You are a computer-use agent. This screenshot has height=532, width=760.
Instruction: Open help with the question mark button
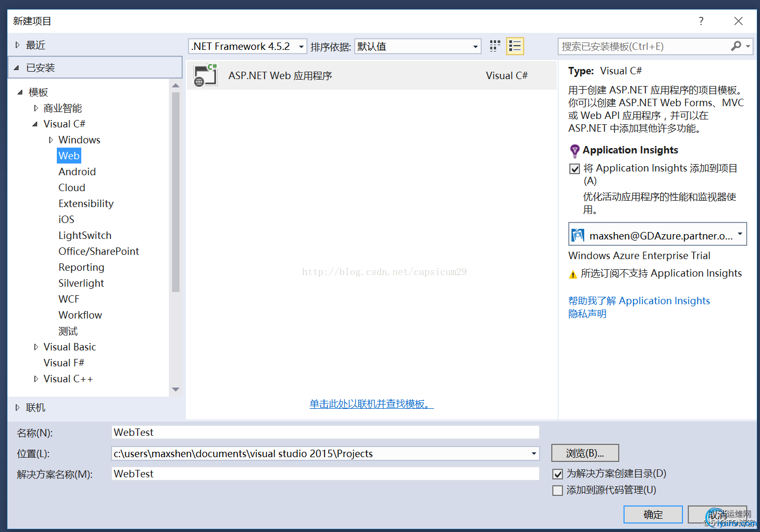(x=701, y=21)
